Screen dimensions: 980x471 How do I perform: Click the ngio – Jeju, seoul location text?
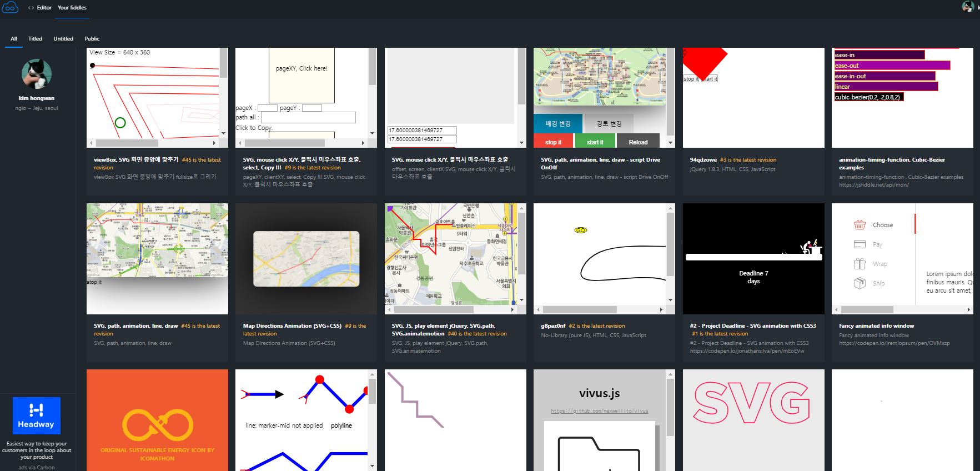pyautogui.click(x=37, y=108)
